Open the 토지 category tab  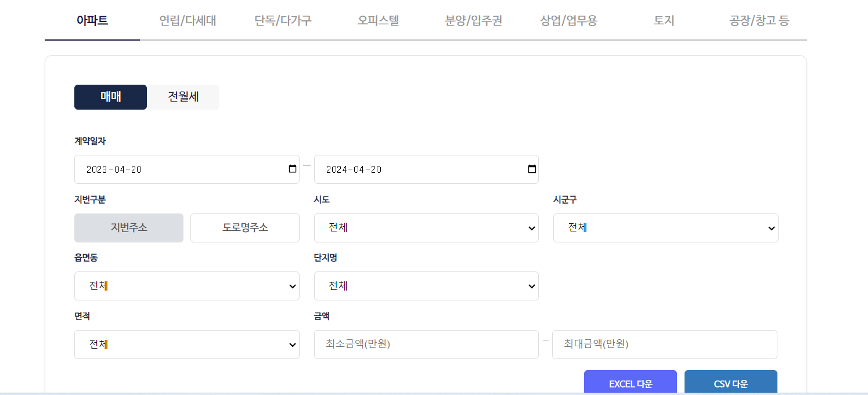[663, 20]
